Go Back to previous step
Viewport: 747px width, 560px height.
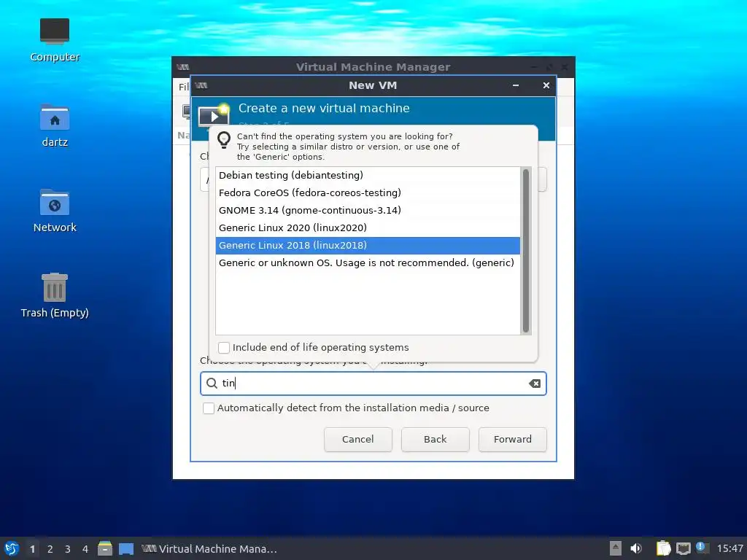point(435,440)
